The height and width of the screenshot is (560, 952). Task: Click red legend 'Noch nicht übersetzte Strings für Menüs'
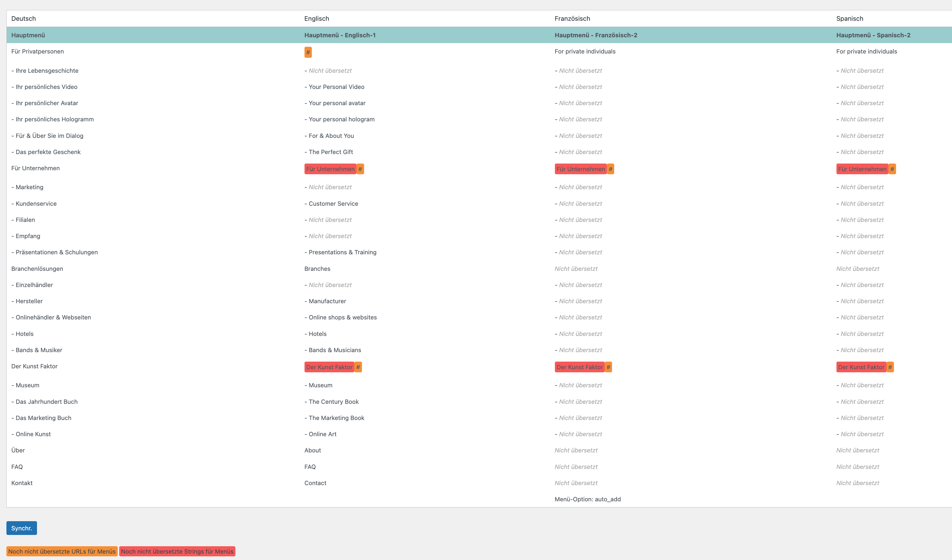point(177,551)
